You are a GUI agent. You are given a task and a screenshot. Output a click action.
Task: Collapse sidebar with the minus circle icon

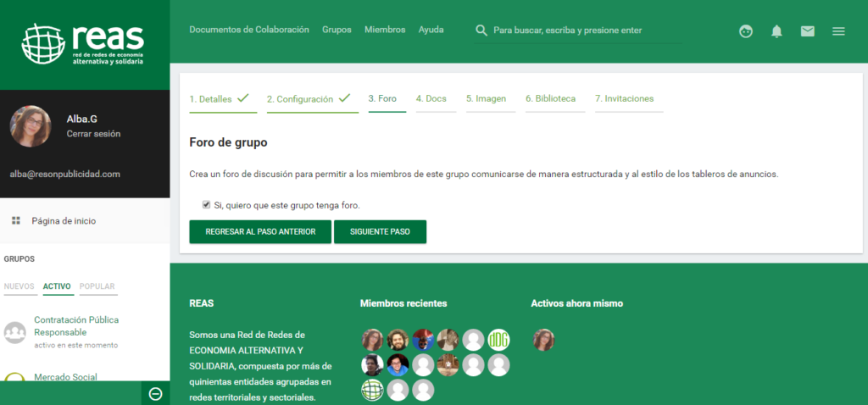click(x=155, y=393)
